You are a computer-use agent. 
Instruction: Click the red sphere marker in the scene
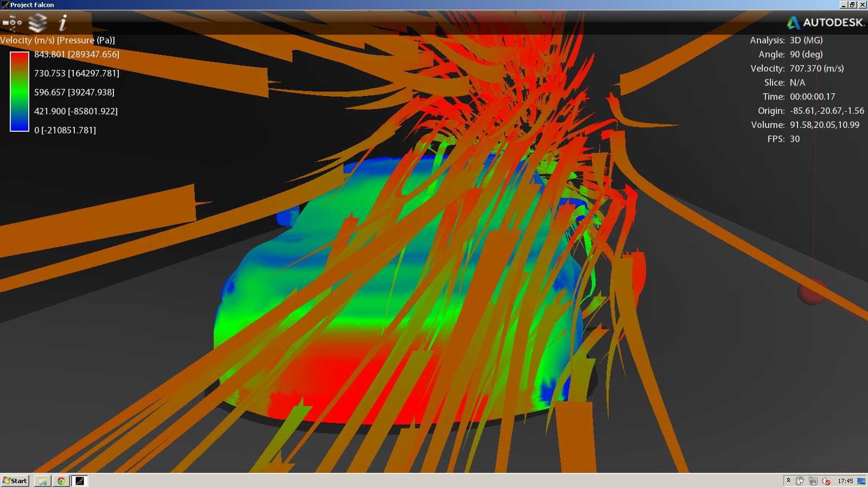(812, 292)
